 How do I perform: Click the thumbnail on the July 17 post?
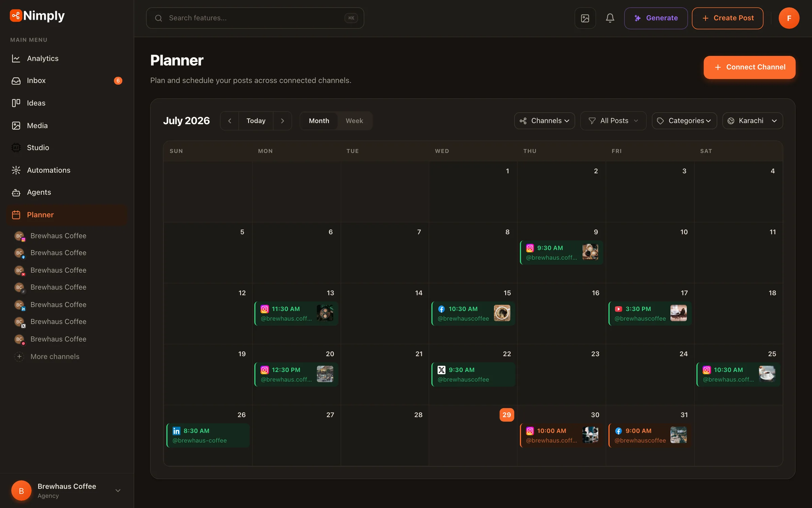tap(678, 313)
